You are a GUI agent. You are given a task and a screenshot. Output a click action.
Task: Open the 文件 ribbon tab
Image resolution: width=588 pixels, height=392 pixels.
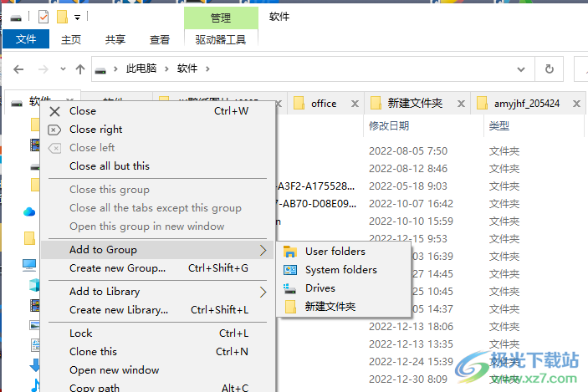[x=26, y=39]
